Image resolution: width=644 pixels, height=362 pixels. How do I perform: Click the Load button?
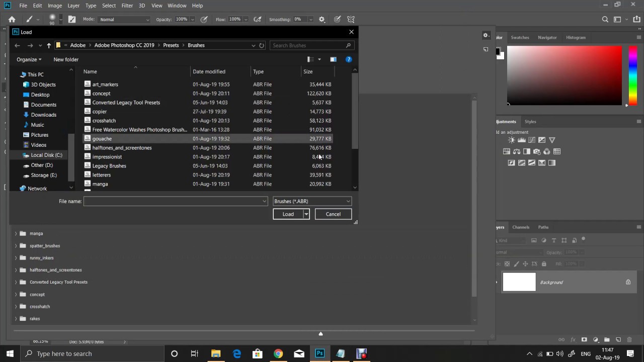click(x=288, y=214)
